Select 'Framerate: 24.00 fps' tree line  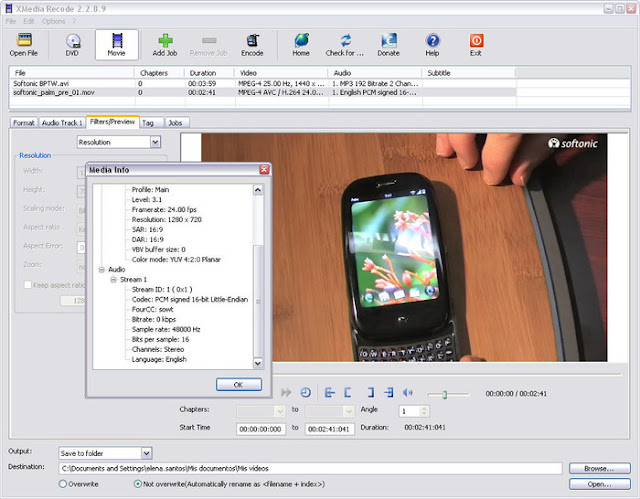(x=164, y=210)
